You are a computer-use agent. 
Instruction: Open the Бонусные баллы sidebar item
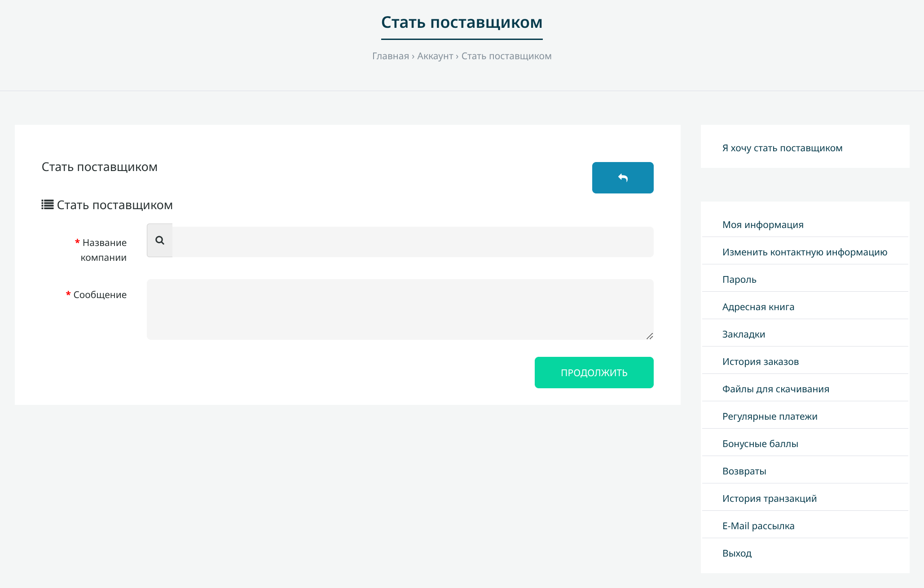760,444
